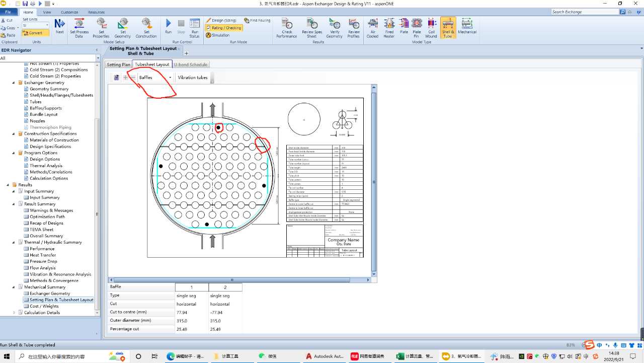644x363 pixels.
Task: Collapse Exchanger Geometry tree node
Action: [x=14, y=83]
